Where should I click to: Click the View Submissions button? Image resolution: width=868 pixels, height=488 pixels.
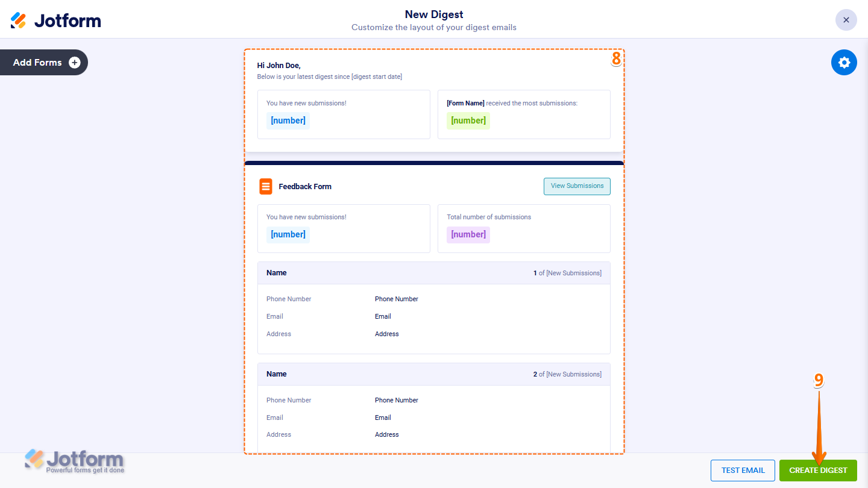click(576, 186)
